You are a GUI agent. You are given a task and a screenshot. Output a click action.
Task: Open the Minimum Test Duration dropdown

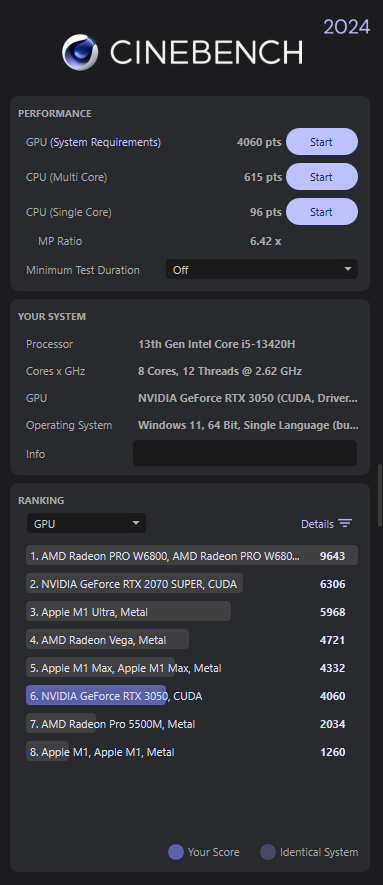coord(262,269)
